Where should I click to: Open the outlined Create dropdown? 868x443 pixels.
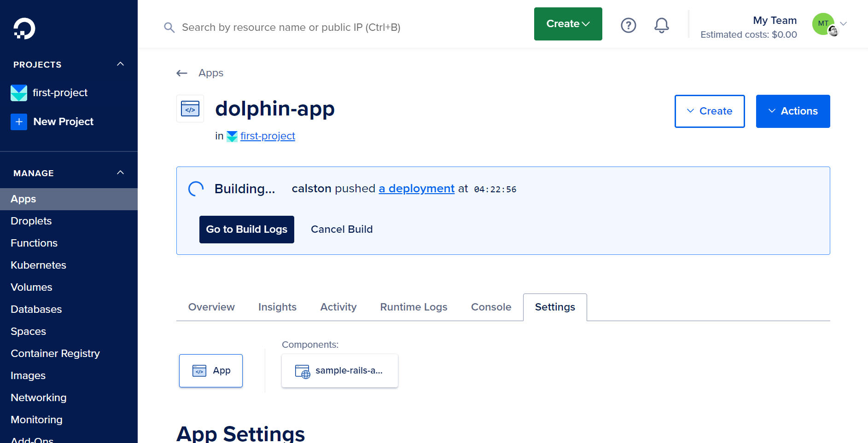click(x=710, y=111)
